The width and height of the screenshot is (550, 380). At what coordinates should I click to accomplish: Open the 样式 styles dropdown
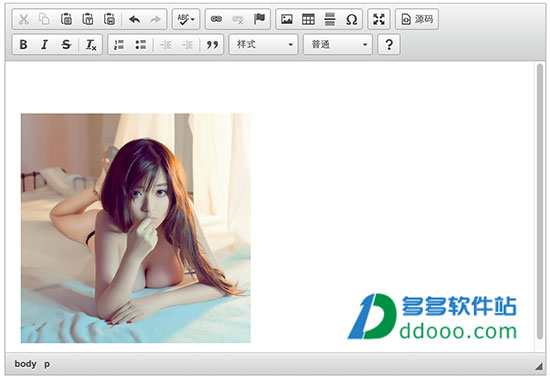(x=263, y=44)
